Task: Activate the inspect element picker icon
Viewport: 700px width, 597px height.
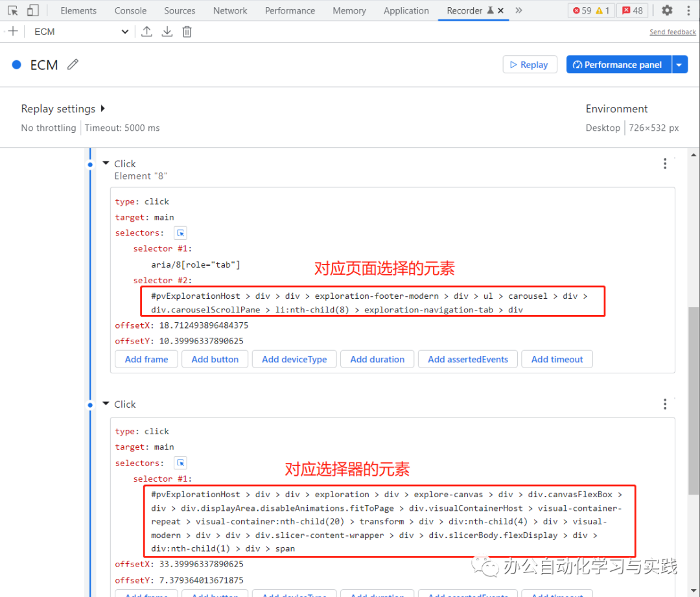Action: click(x=12, y=10)
